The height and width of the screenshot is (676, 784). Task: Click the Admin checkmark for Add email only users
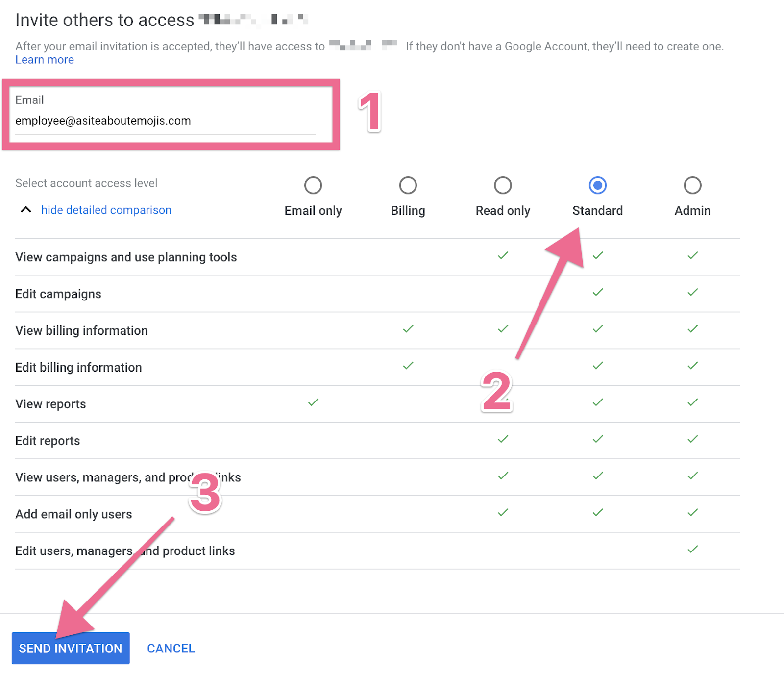(692, 513)
